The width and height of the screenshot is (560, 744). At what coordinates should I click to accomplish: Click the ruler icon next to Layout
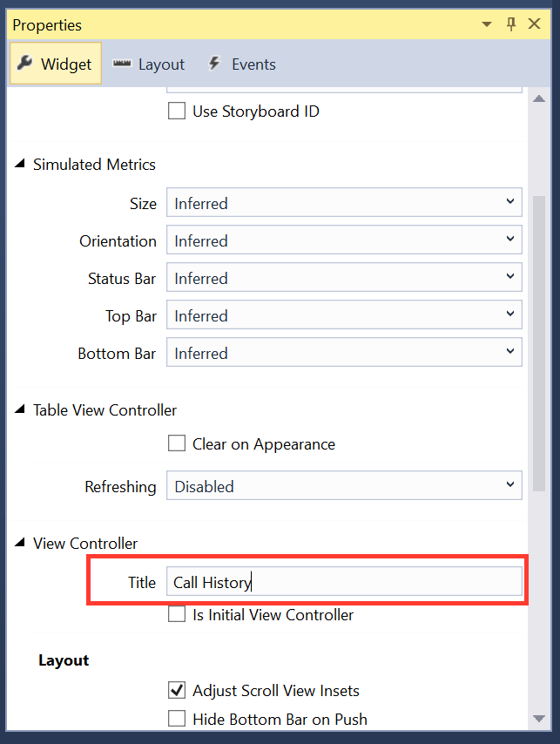pos(122,64)
